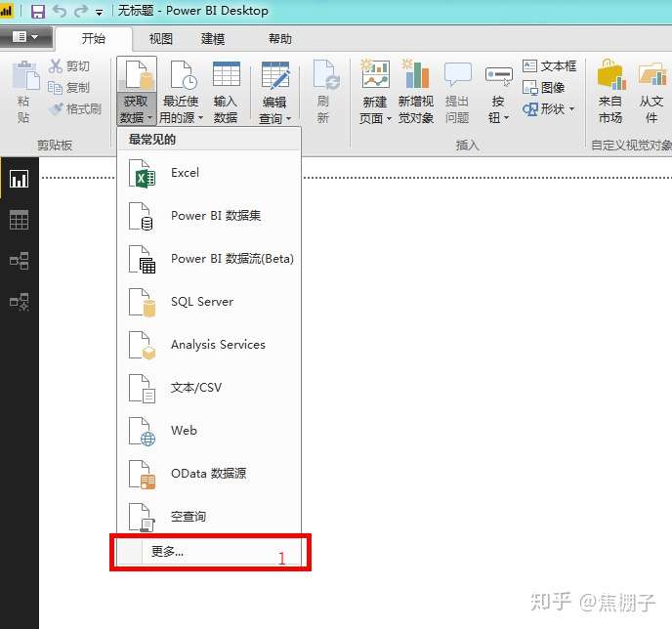Click the 来自市场 marketplace icon
Viewport: 672px width, 629px height.
(x=610, y=74)
